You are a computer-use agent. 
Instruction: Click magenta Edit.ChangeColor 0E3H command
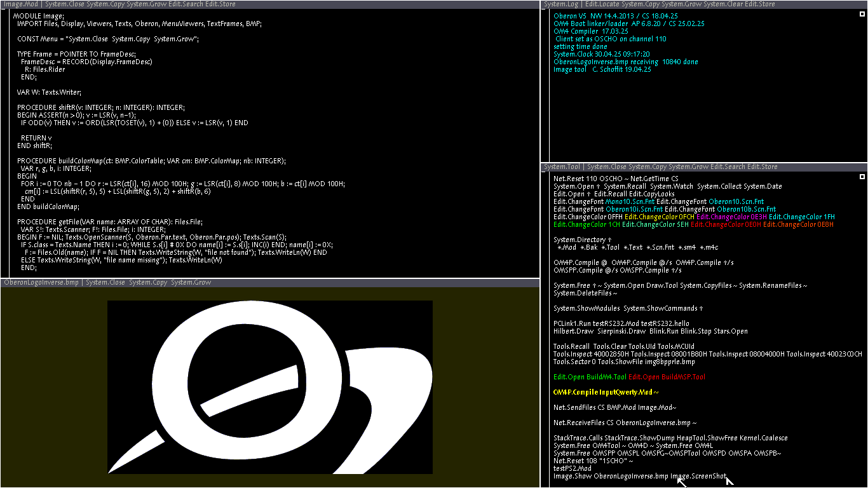point(732,217)
